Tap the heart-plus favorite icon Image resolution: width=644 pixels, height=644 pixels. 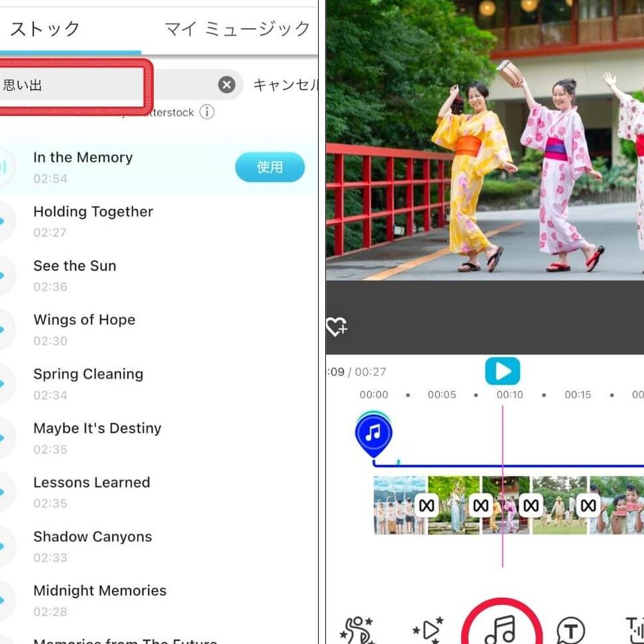(x=337, y=327)
